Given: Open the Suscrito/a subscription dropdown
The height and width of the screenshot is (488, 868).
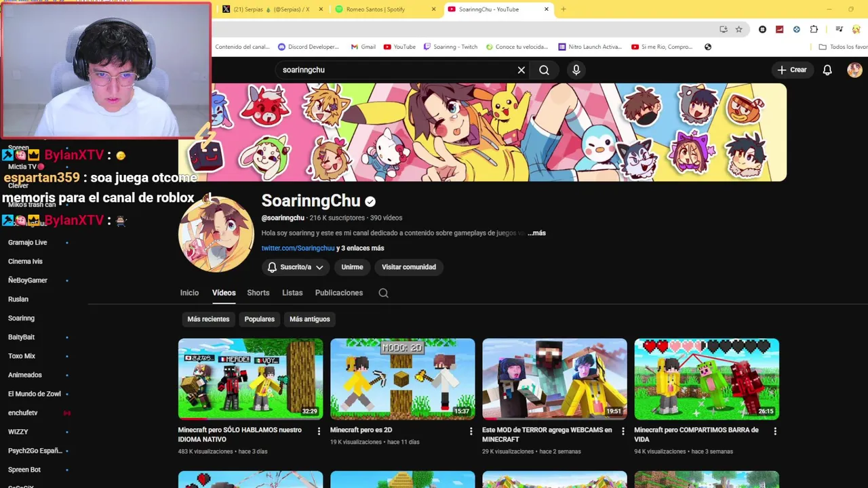Looking at the screenshot, I should point(295,267).
